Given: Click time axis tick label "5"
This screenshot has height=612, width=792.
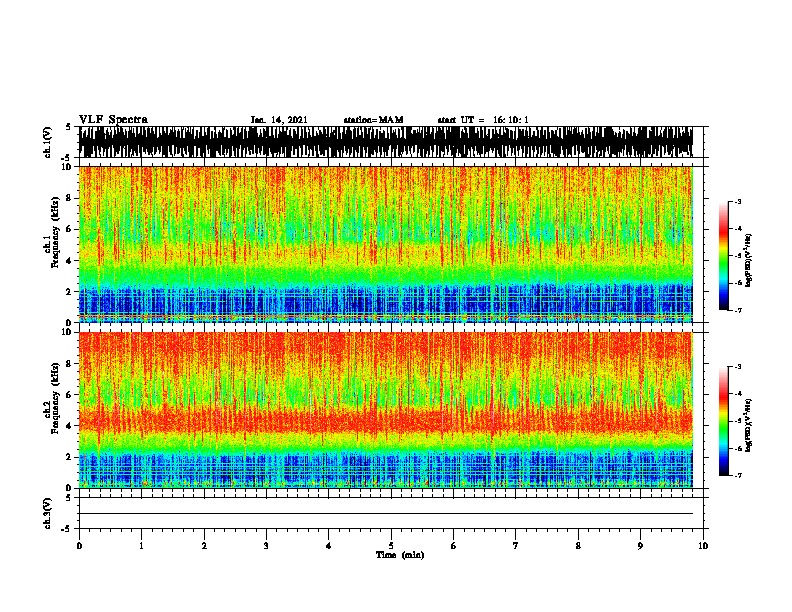Looking at the screenshot, I should (391, 545).
